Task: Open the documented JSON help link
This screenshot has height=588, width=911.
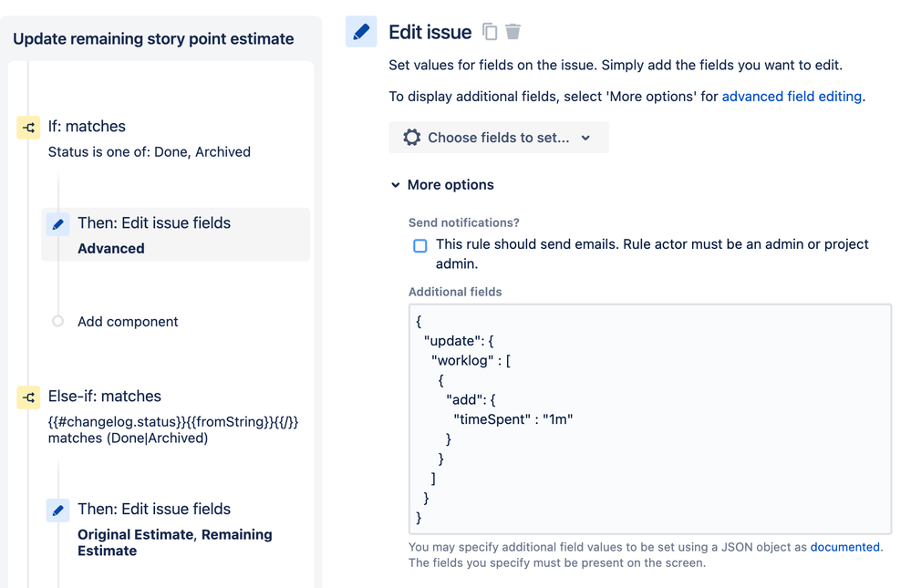Action: [844, 547]
